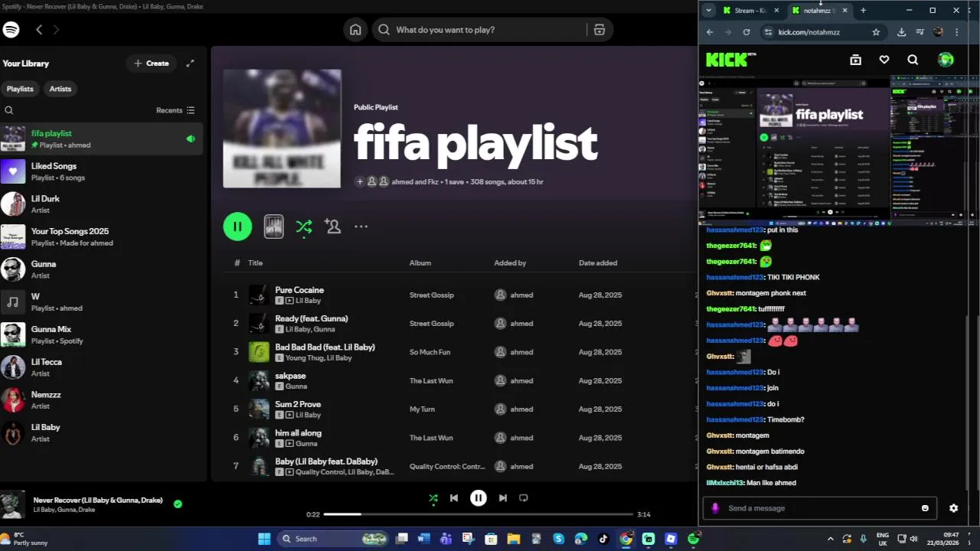Screen dimensions: 980x551
Task: Show hidden system tray icons
Action: click(831, 539)
